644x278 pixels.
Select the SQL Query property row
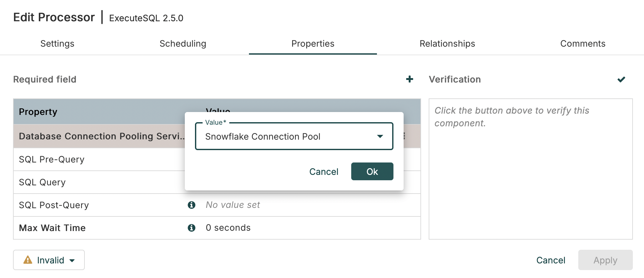[x=95, y=182]
